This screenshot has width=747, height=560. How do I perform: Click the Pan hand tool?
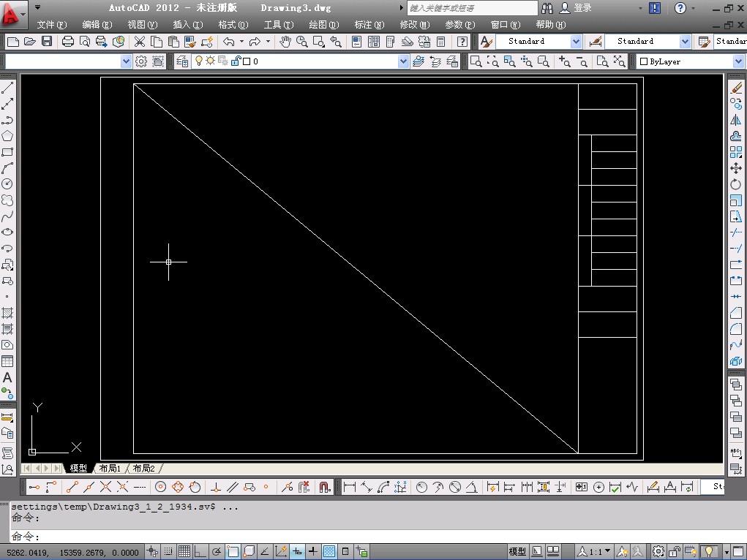pyautogui.click(x=285, y=42)
